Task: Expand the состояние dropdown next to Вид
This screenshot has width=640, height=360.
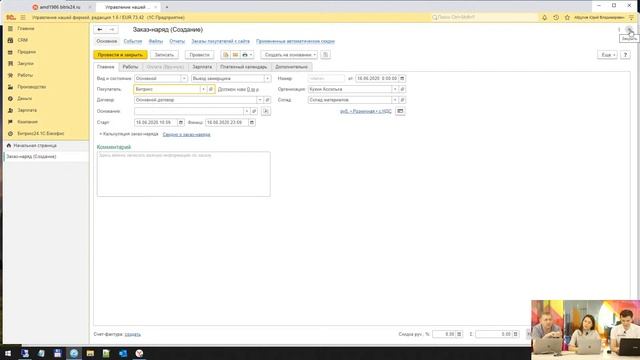Action: 267,78
